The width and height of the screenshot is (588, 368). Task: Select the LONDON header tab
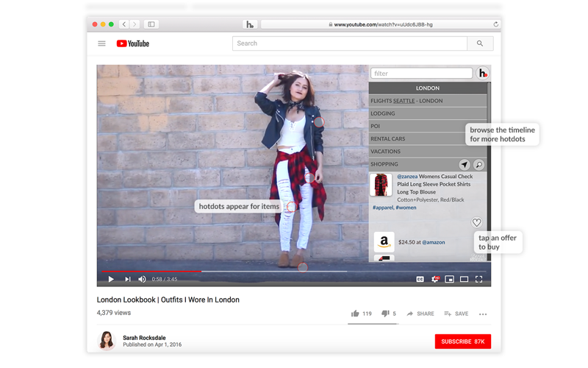[428, 88]
